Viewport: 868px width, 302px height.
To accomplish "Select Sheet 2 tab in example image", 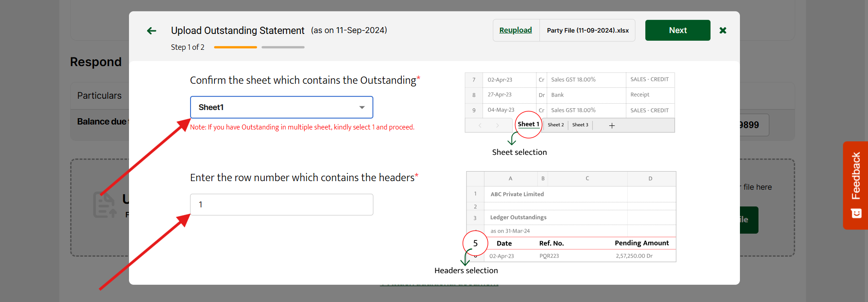I will (556, 125).
